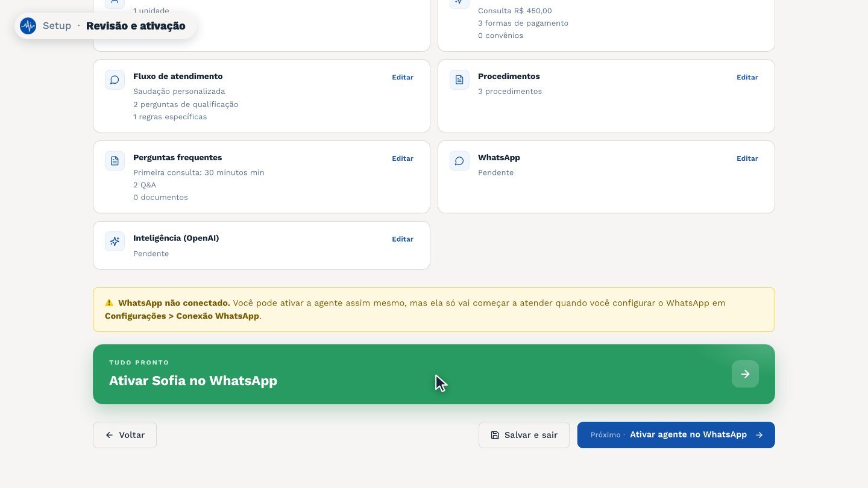
Task: Click the warning triangle icon in the alert
Action: point(109,303)
